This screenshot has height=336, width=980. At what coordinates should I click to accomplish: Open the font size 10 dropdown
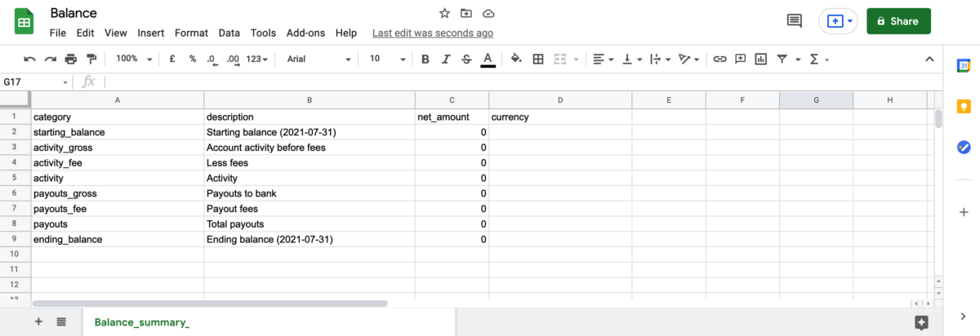(x=387, y=59)
